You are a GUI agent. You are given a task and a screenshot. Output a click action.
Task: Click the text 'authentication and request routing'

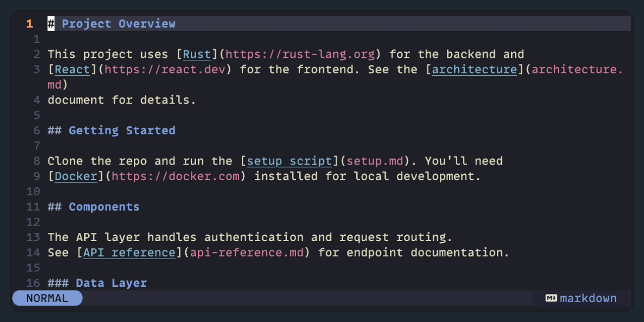(325, 237)
